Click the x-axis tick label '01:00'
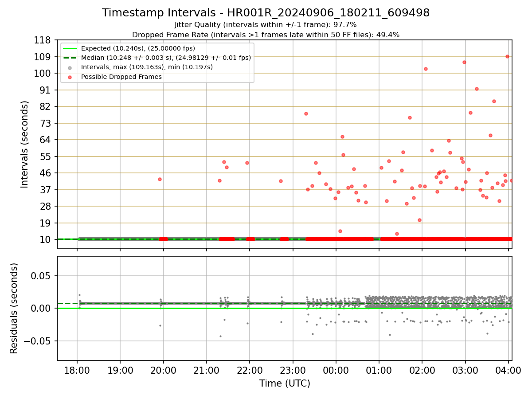The image size is (532, 399). 379,371
